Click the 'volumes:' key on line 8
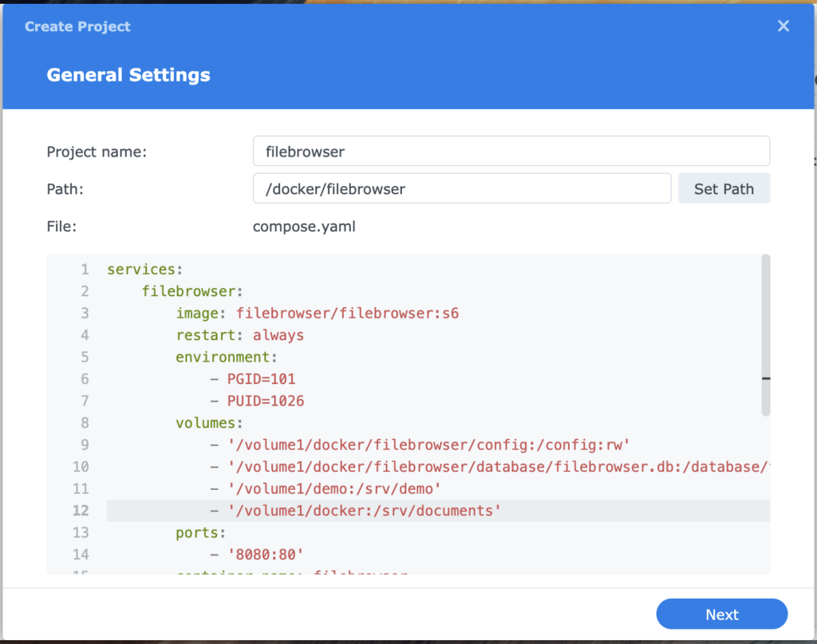This screenshot has width=817, height=644. (x=209, y=423)
